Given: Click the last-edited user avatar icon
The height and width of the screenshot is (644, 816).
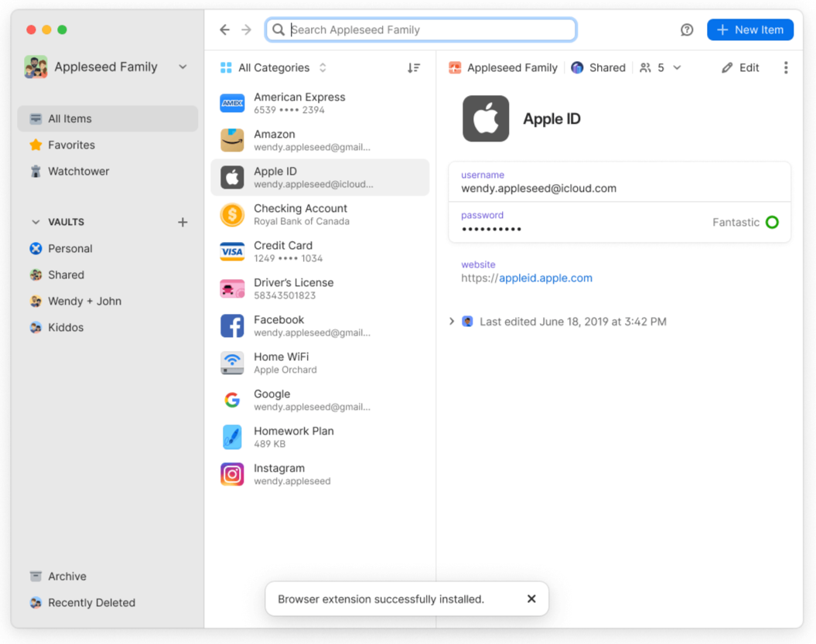Looking at the screenshot, I should point(467,322).
